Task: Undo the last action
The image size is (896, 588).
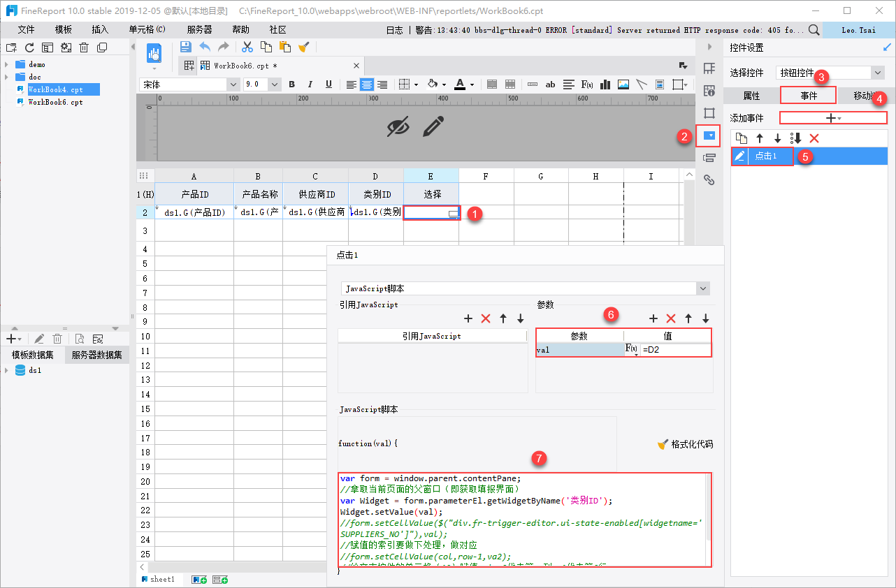Action: (205, 47)
